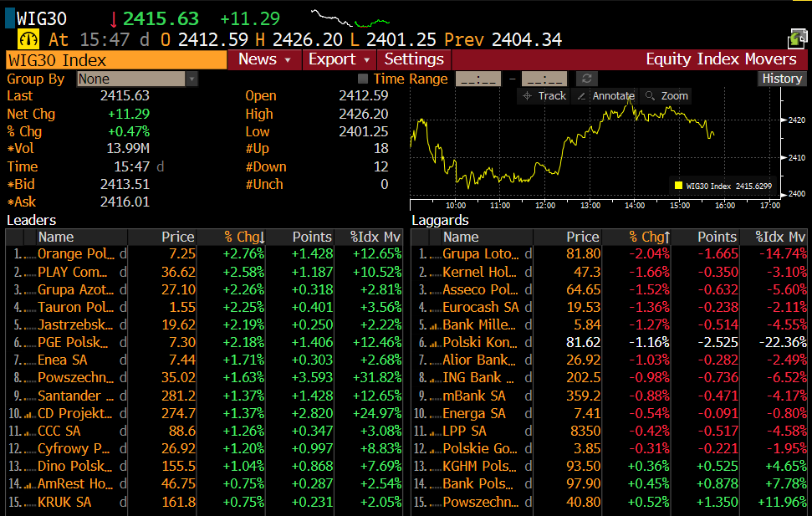Click the Leaders Name column header
Screen dimensions: 812x516
82,238
